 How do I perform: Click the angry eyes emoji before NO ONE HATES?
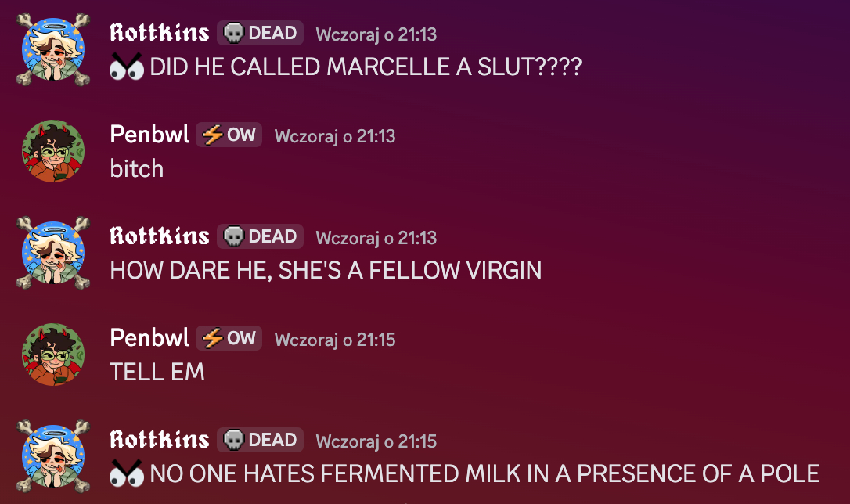pyautogui.click(x=127, y=473)
